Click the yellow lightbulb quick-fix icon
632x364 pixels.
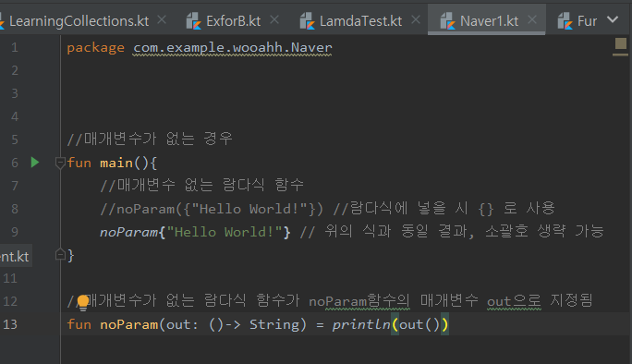[x=82, y=302]
